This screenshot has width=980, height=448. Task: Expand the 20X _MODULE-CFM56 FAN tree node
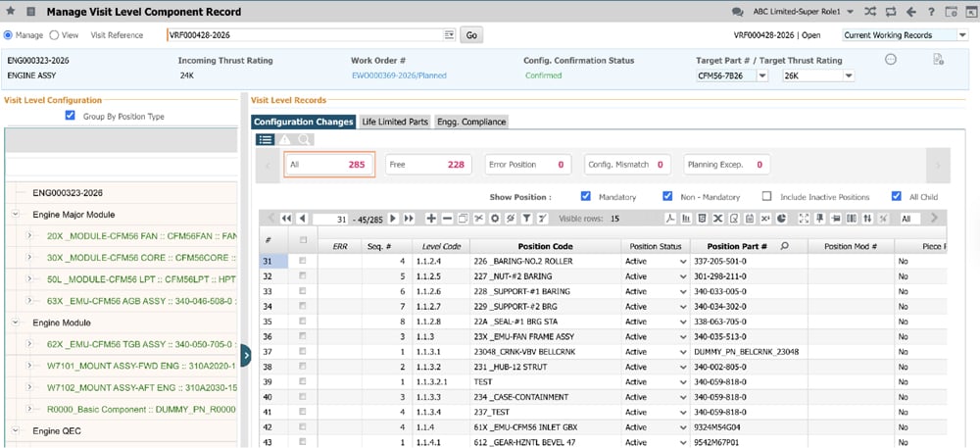click(28, 236)
